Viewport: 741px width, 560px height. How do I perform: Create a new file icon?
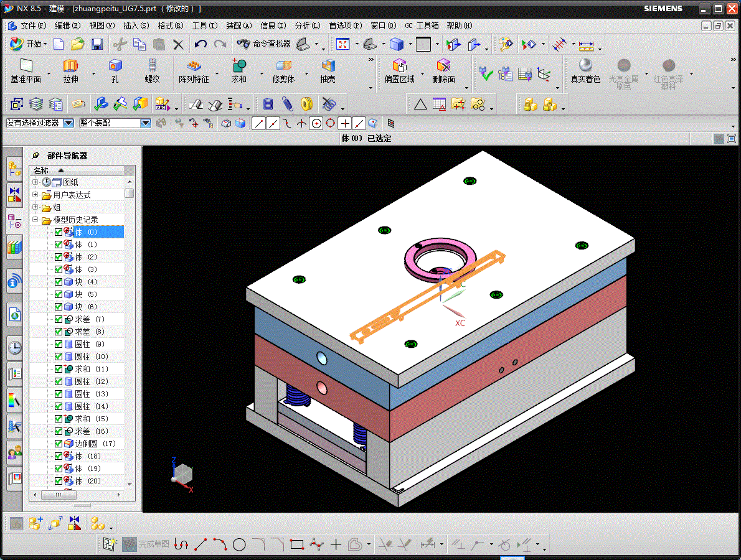(59, 44)
